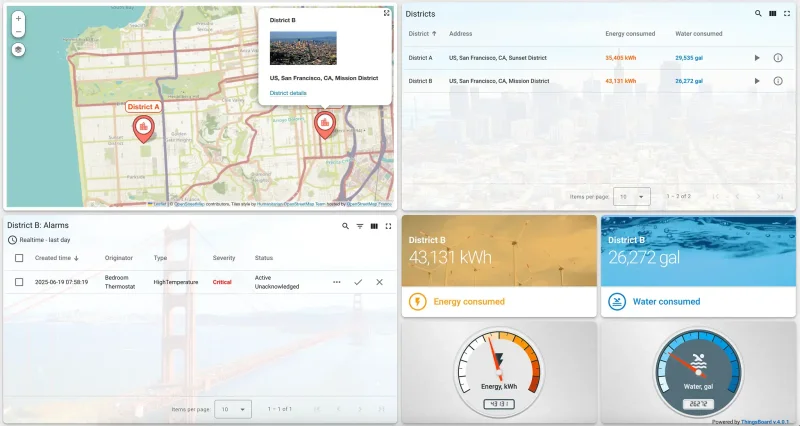Search in the Districts table
Image resolution: width=800 pixels, height=426 pixels.
pyautogui.click(x=758, y=14)
